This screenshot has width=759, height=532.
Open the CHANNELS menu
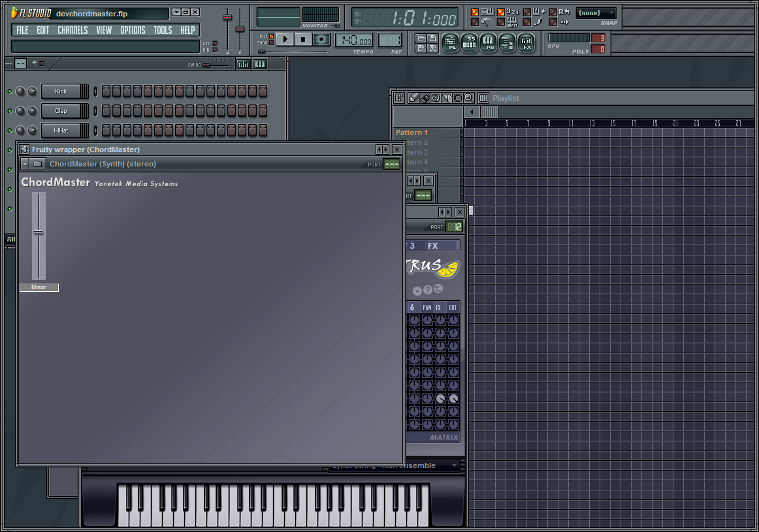point(73,30)
